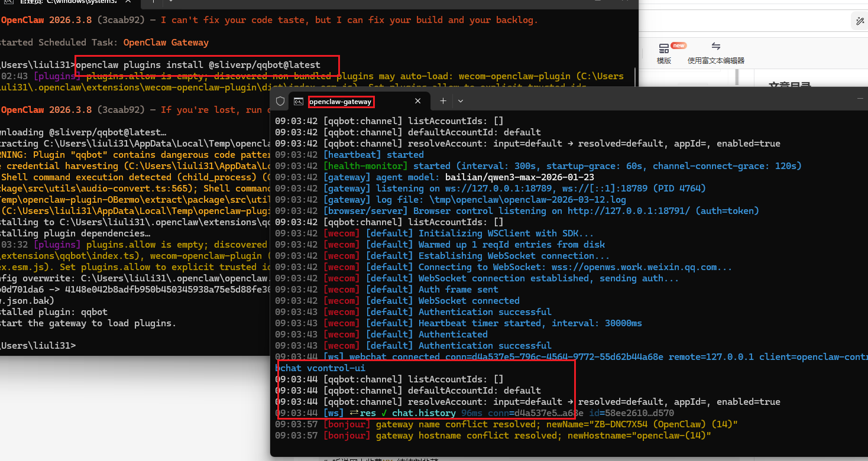Viewport: 868px width, 461px height.
Task: Select the 'Auth frame sent' log line
Action: 387,290
